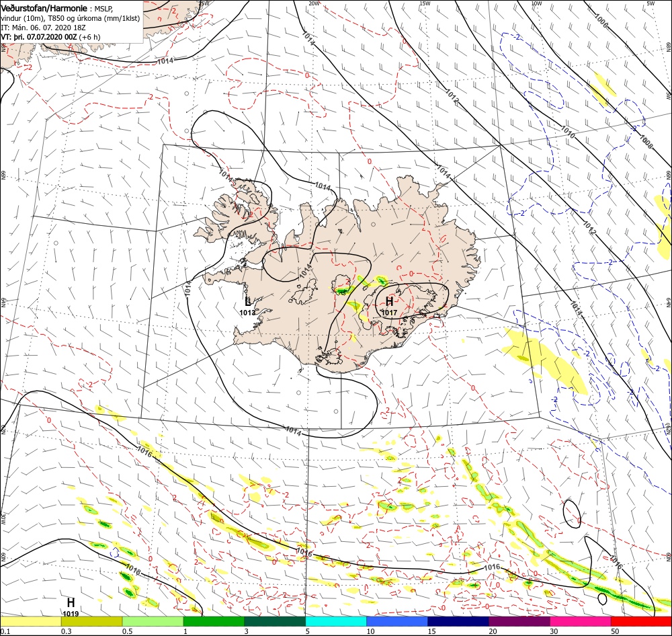Select the light green 0.5 legend segment
The width and height of the screenshot is (672, 636).
153,621
